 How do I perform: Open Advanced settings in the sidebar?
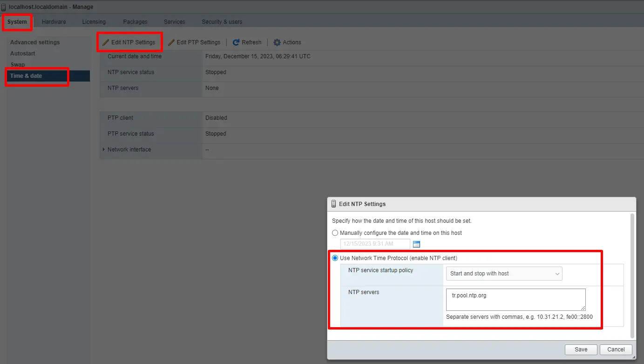35,42
